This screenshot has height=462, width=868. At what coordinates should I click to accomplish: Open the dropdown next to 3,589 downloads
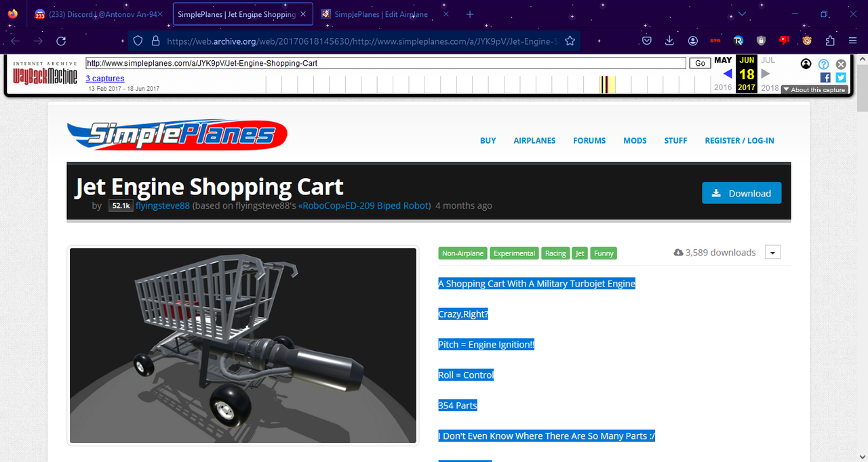click(x=772, y=253)
